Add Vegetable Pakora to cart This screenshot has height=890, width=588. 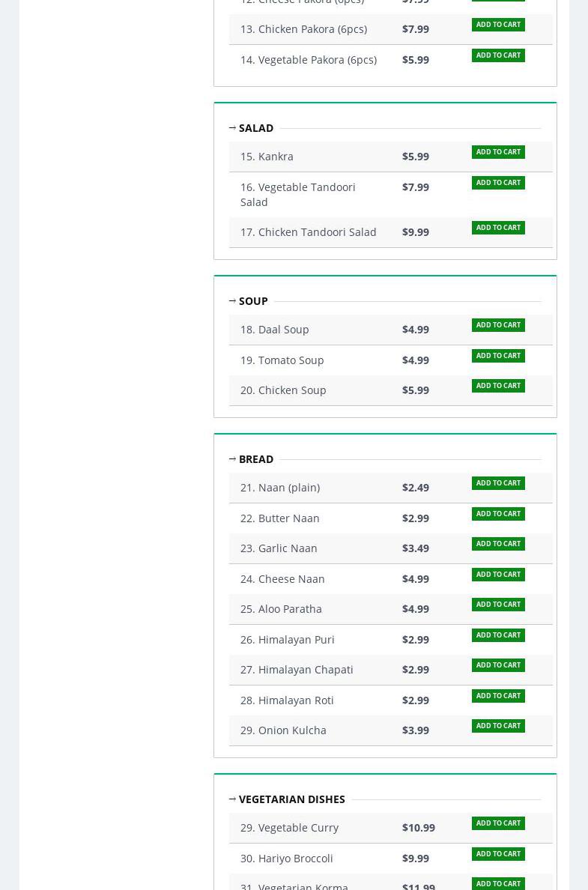coord(498,55)
